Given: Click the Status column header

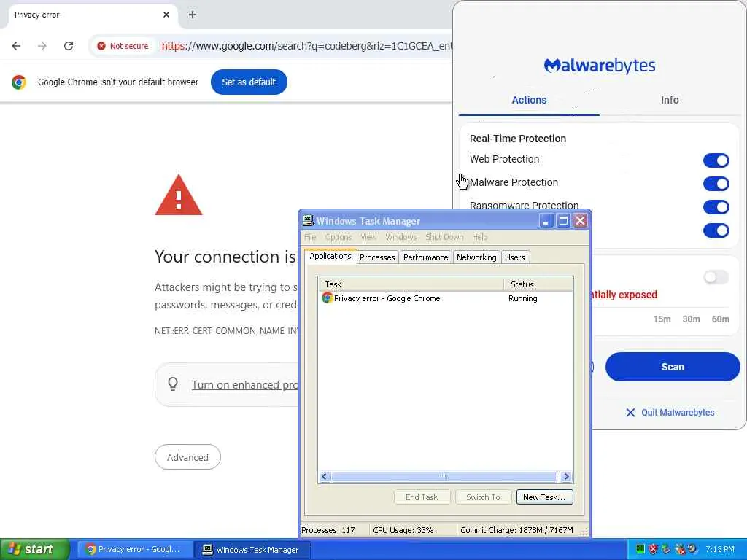Looking at the screenshot, I should 538,284.
